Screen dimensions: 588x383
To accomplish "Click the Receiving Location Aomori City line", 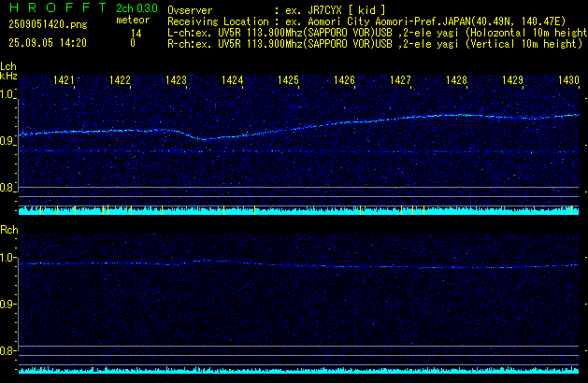I will 366,21.
